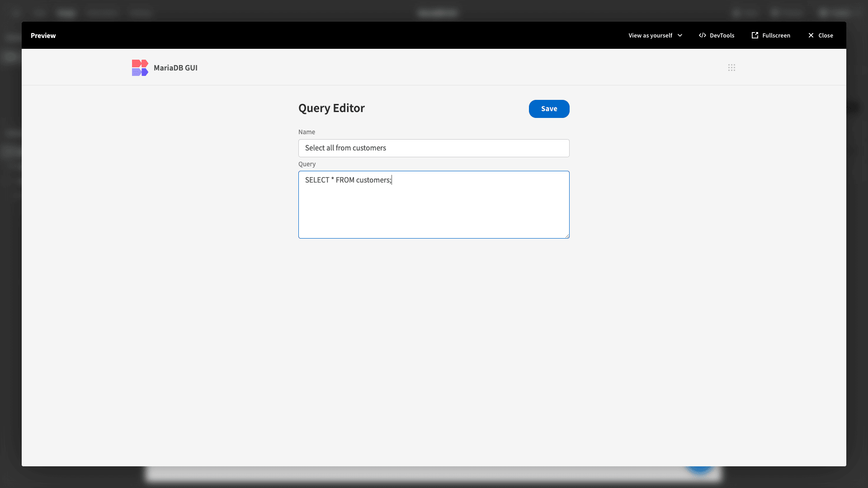
Task: Click the MariaDB GUI logo icon
Action: (140, 68)
